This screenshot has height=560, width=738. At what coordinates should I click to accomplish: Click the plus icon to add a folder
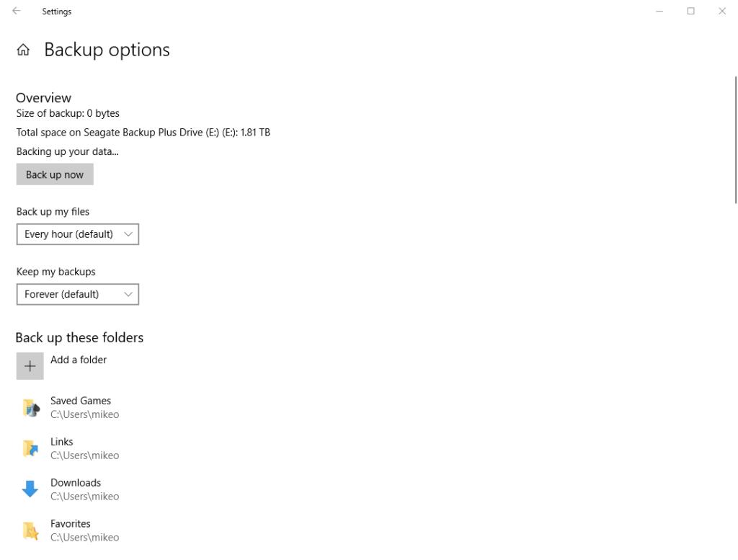(30, 365)
